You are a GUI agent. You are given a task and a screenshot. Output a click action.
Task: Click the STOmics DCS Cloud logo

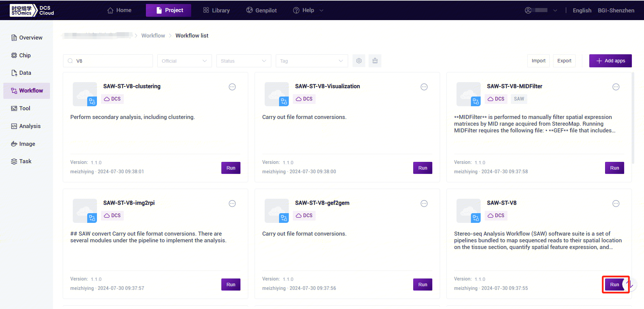(32, 10)
